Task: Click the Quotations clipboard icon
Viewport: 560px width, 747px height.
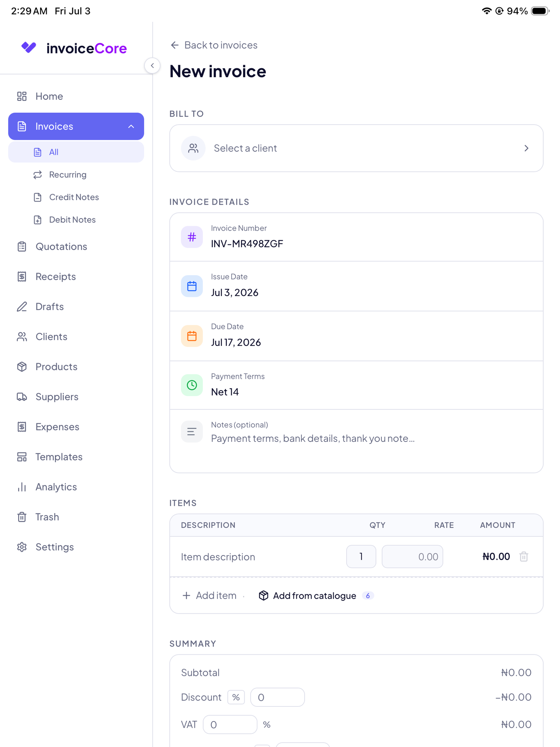Action: pyautogui.click(x=22, y=247)
